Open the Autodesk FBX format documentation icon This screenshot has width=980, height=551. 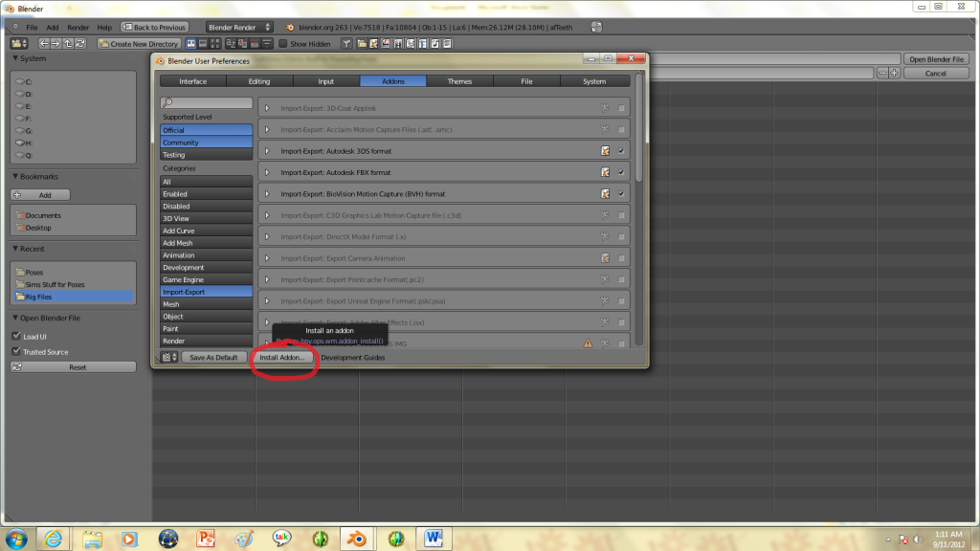[x=605, y=172]
